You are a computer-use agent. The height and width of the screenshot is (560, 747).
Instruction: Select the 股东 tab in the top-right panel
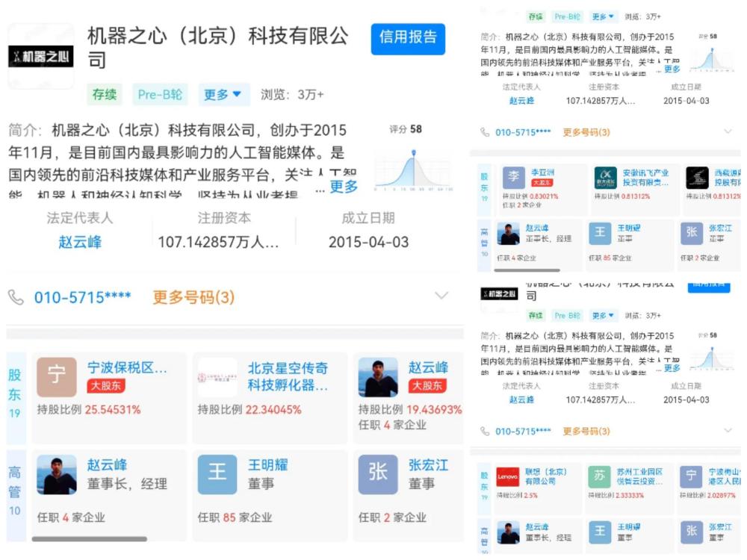(484, 188)
